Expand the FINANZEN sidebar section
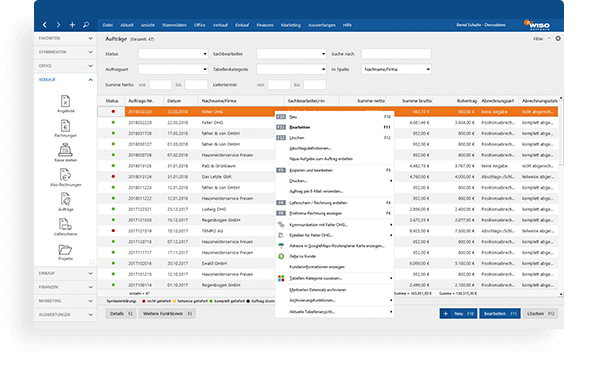Image resolution: width=600 pixels, height=392 pixels. coord(65,287)
